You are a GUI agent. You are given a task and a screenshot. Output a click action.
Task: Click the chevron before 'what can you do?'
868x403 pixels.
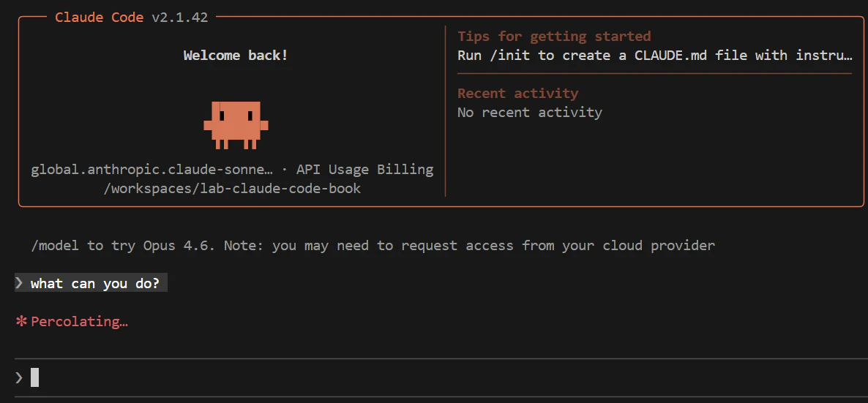(x=19, y=284)
